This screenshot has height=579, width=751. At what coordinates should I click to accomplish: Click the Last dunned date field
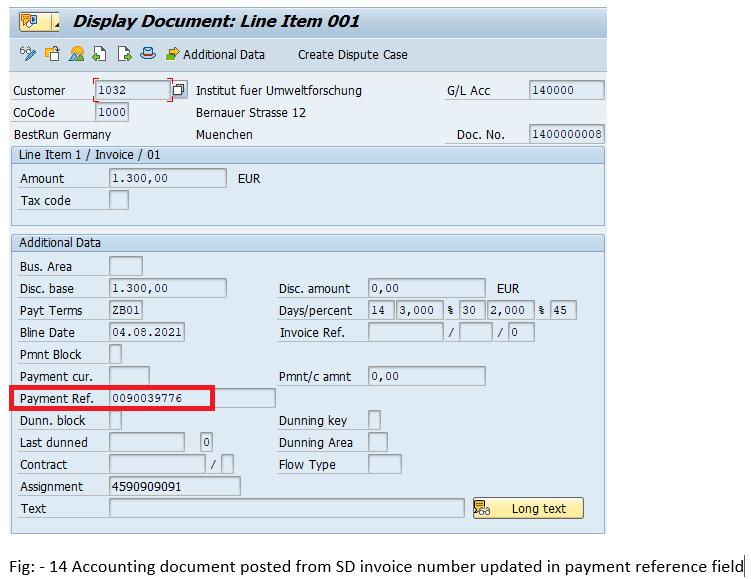(147, 443)
